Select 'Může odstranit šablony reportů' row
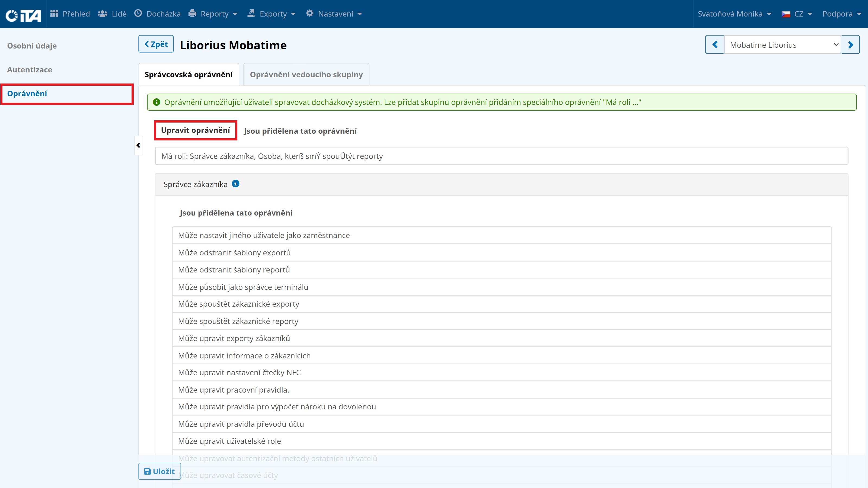The height and width of the screenshot is (488, 868). click(x=502, y=270)
